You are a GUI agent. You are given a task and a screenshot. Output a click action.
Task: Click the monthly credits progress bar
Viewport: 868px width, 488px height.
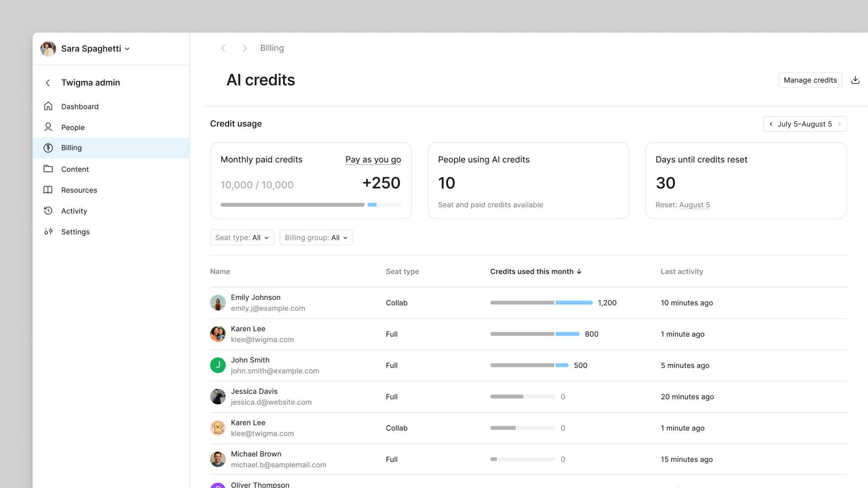pos(311,204)
